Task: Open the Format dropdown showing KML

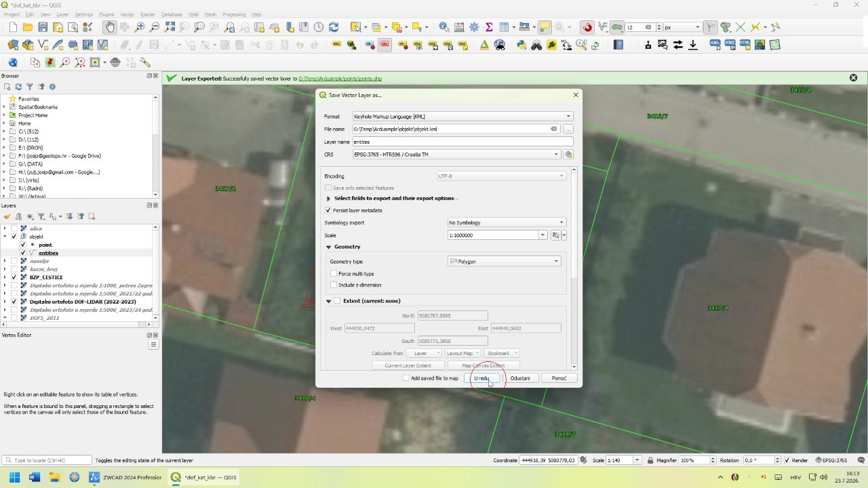Action: [462, 117]
